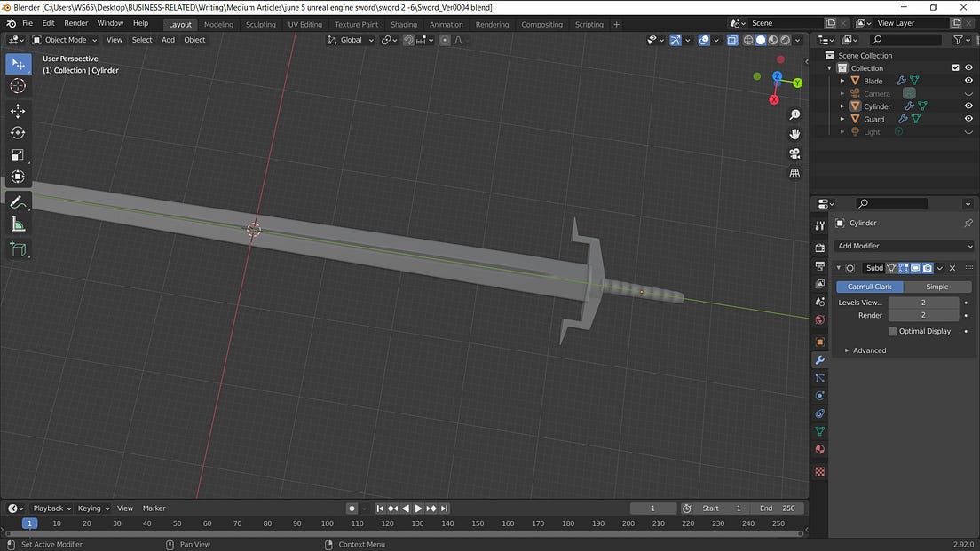Viewport: 980px width, 551px height.
Task: Switch the Subdivision modifier to Simple
Action: click(937, 287)
